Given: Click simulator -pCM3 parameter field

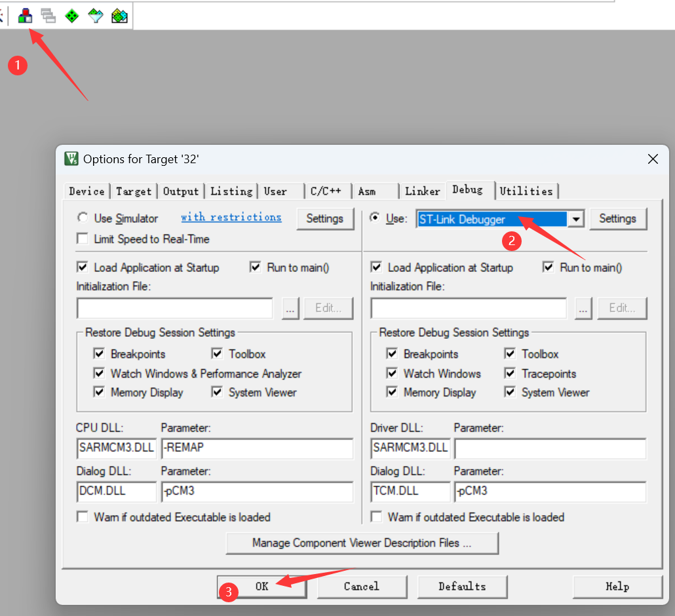Looking at the screenshot, I should (x=258, y=491).
